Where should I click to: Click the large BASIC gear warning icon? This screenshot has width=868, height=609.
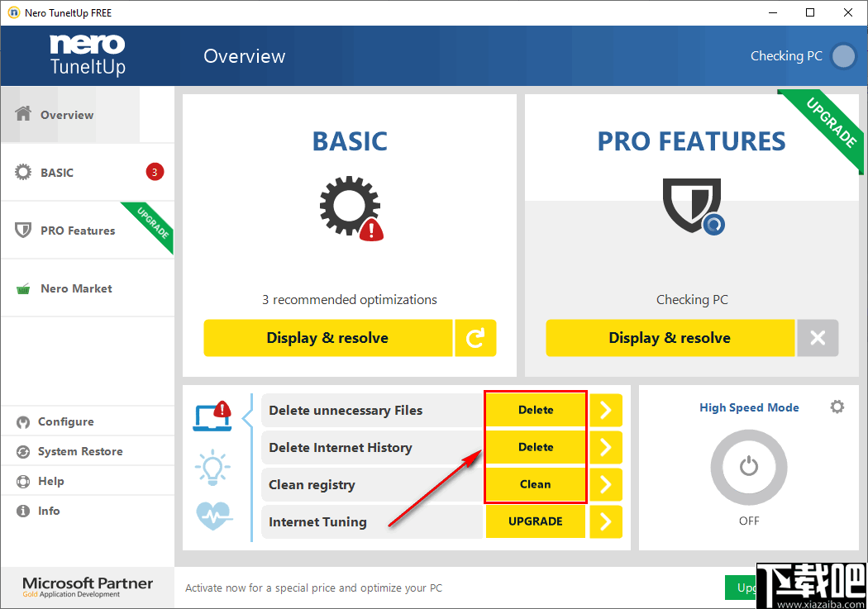click(351, 208)
